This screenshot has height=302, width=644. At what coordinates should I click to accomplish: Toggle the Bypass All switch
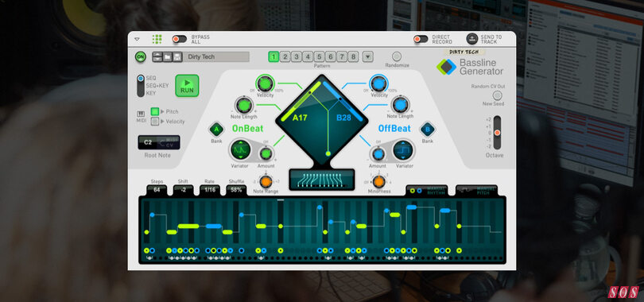coord(179,39)
